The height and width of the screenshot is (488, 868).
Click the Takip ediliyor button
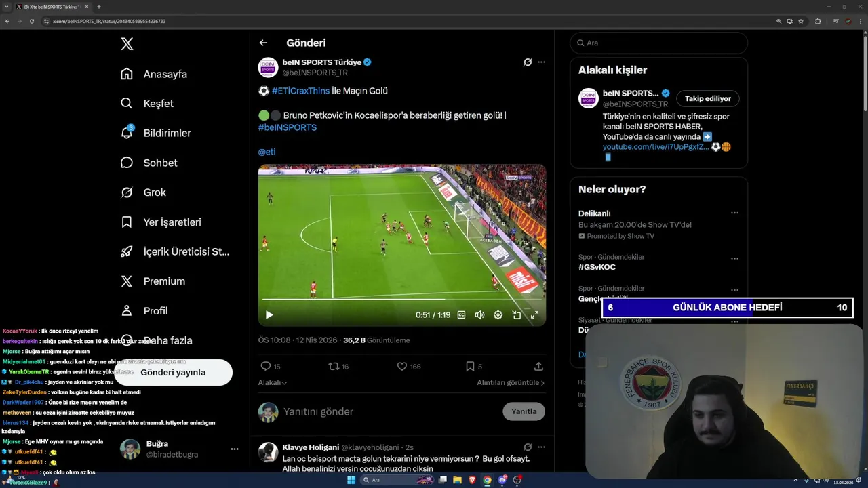point(708,99)
